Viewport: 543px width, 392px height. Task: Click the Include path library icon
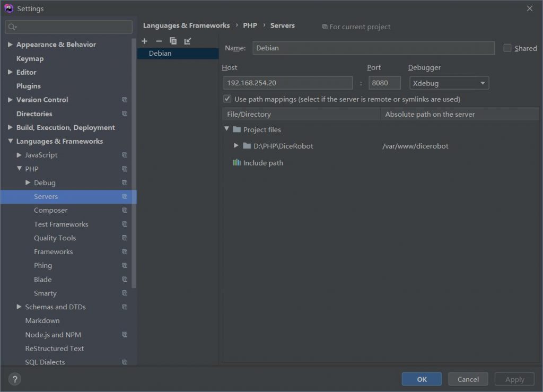[237, 162]
